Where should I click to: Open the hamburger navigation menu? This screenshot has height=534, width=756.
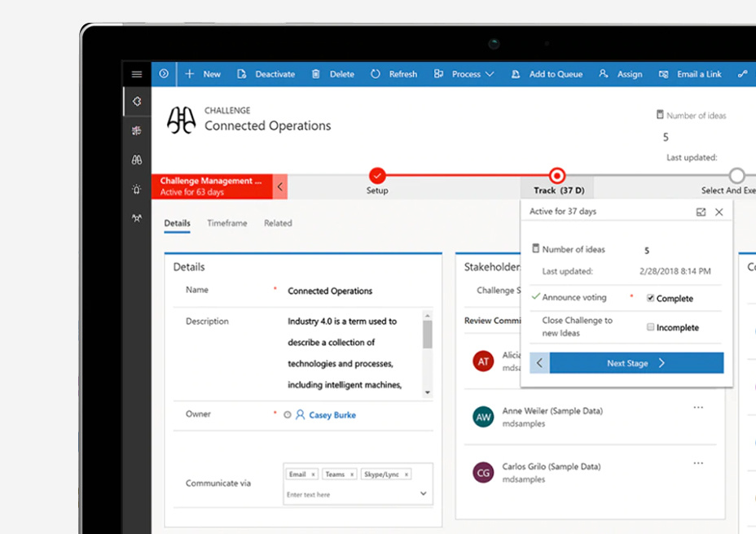click(137, 74)
